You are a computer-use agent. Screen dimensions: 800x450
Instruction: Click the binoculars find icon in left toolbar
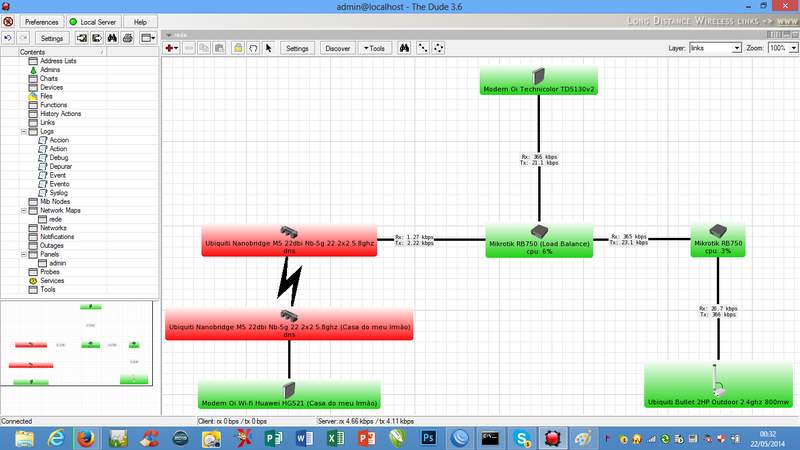[112, 38]
